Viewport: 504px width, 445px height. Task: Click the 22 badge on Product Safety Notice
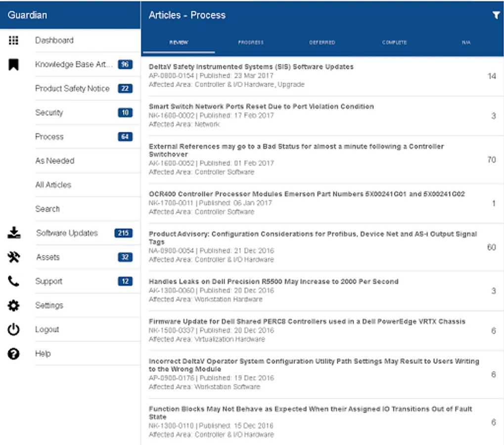[x=125, y=89]
